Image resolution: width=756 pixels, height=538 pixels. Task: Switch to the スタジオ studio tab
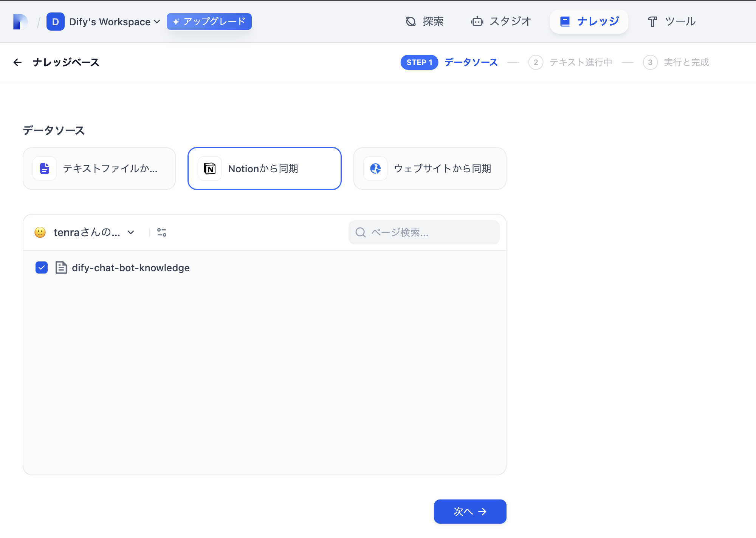[501, 22]
